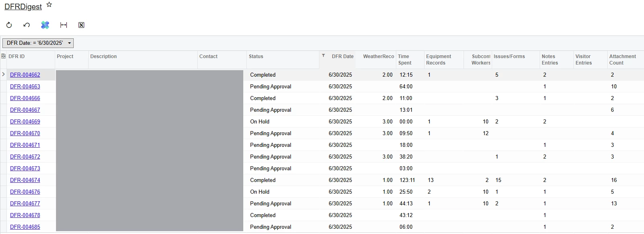Image resolution: width=644 pixels, height=234 pixels.
Task: Select time spent value 64:00
Action: tap(406, 86)
